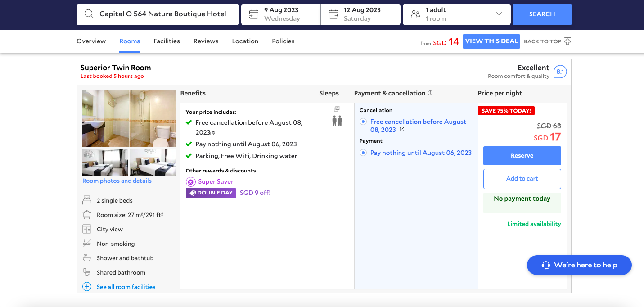
Task: Switch to the Rooms tab
Action: (x=130, y=41)
